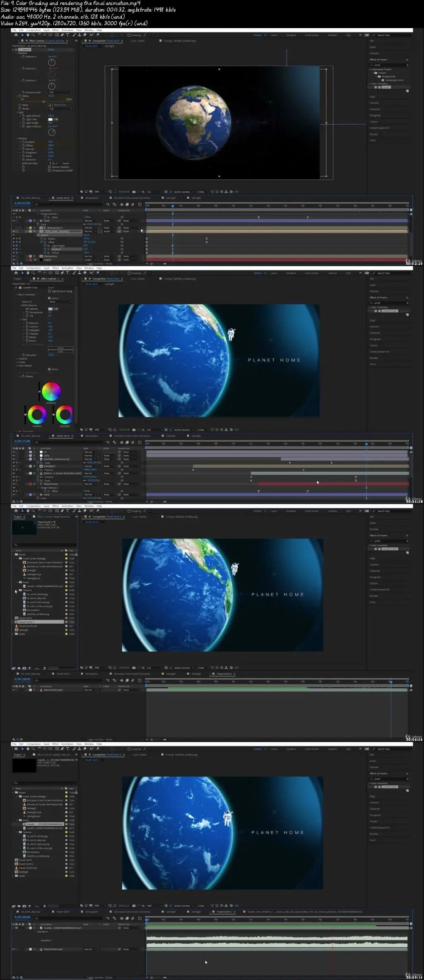The image size is (424, 980).
Task: Open the Input LUT 'None' dropdown, 0:04:38 frame
Action: (x=60, y=302)
